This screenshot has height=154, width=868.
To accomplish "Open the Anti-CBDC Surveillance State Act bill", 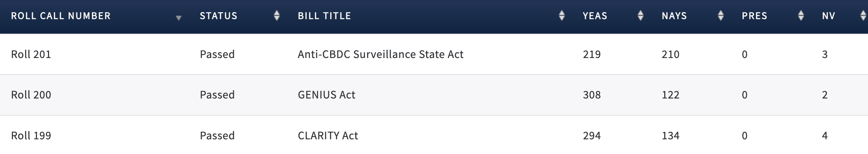I will click(x=381, y=54).
